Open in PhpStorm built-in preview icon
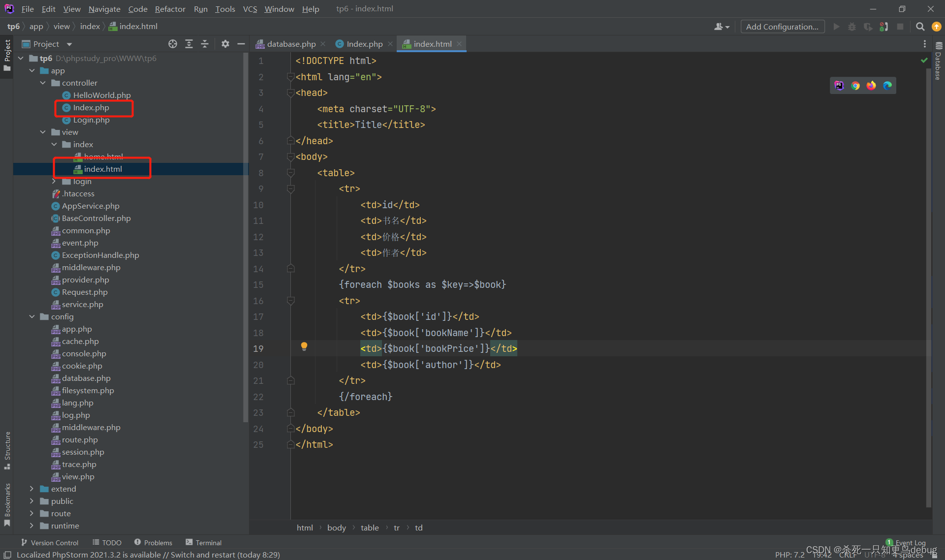 click(x=839, y=86)
